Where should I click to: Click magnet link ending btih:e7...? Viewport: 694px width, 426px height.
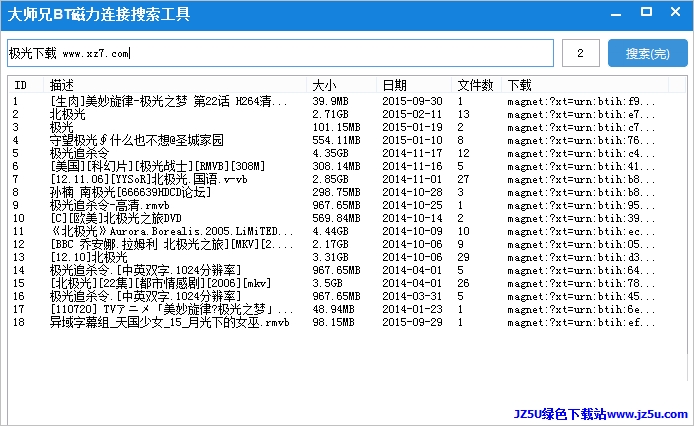[581, 115]
